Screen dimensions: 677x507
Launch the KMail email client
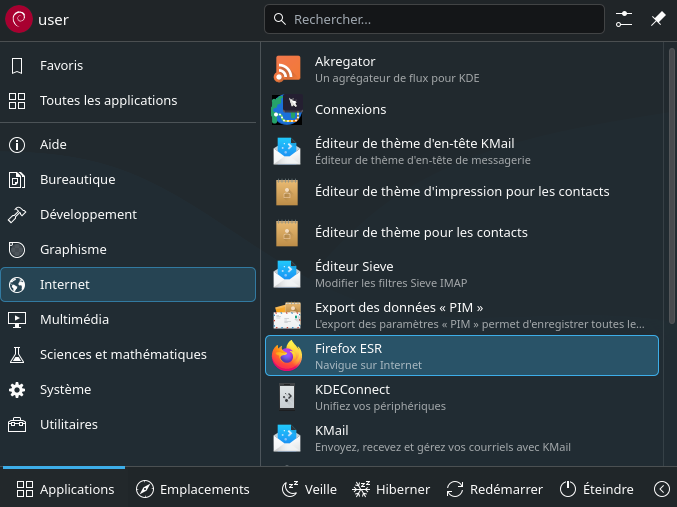pyautogui.click(x=287, y=438)
